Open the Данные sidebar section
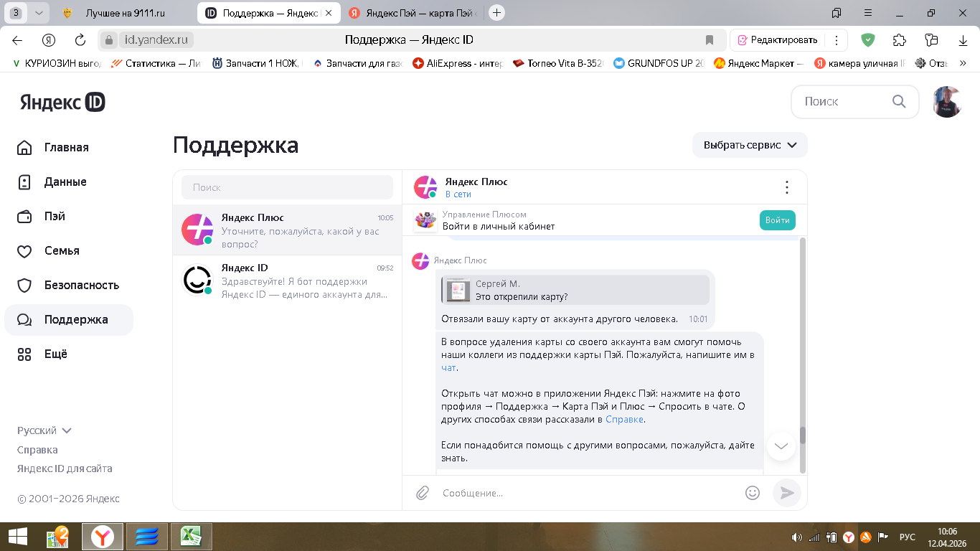 tap(52, 182)
